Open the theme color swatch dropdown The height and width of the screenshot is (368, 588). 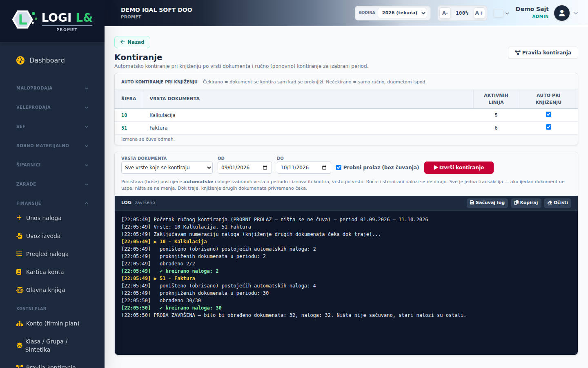coord(501,13)
